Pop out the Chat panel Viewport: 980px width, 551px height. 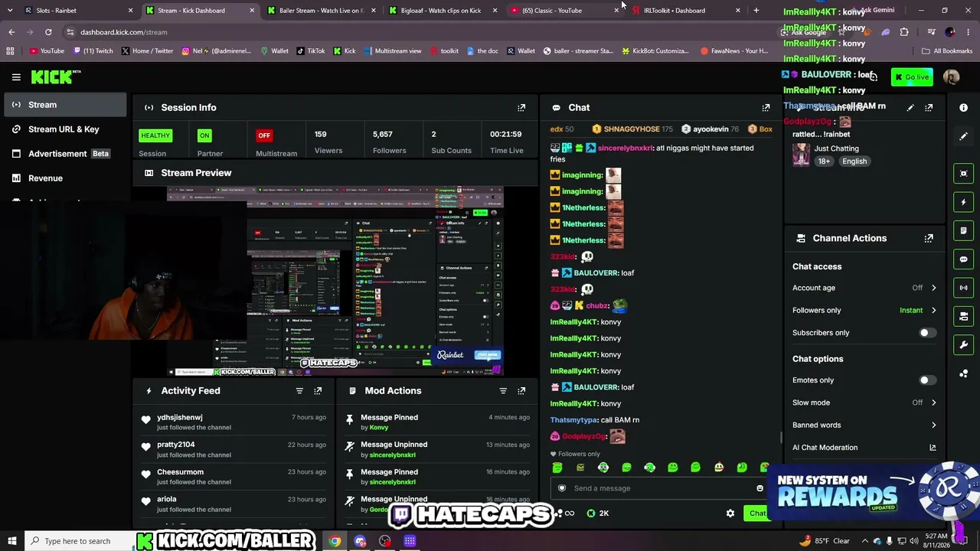point(766,108)
